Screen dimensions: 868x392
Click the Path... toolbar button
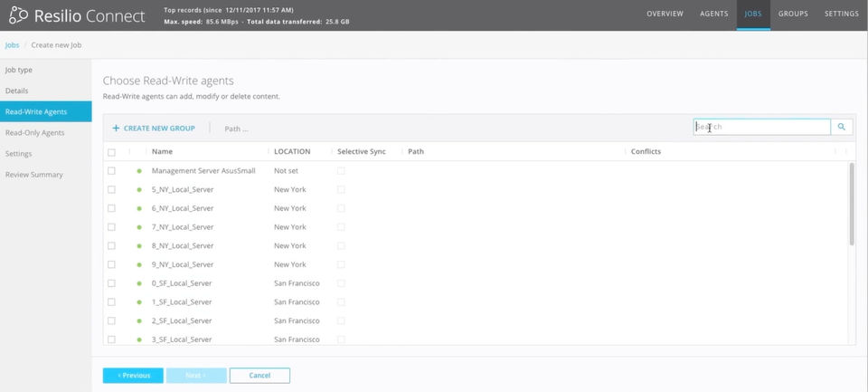236,129
